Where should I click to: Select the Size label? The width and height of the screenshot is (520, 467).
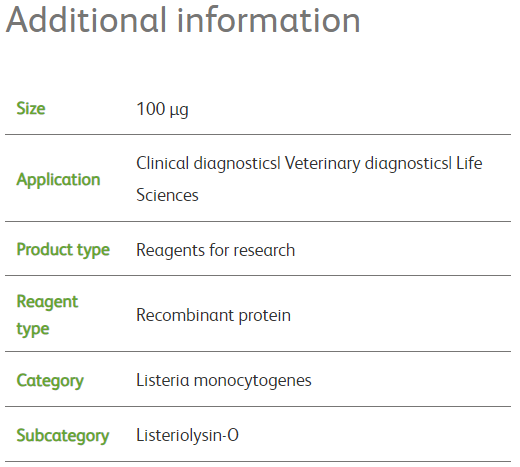31,109
